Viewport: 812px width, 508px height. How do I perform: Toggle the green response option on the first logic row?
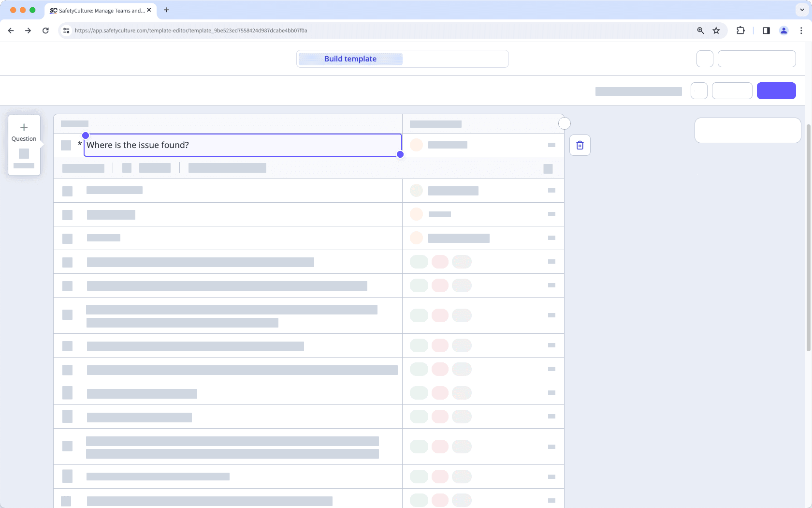419,261
